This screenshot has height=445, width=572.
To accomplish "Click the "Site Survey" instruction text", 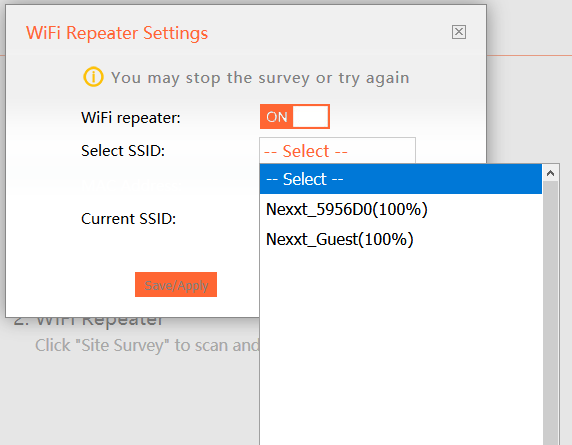I will point(147,345).
